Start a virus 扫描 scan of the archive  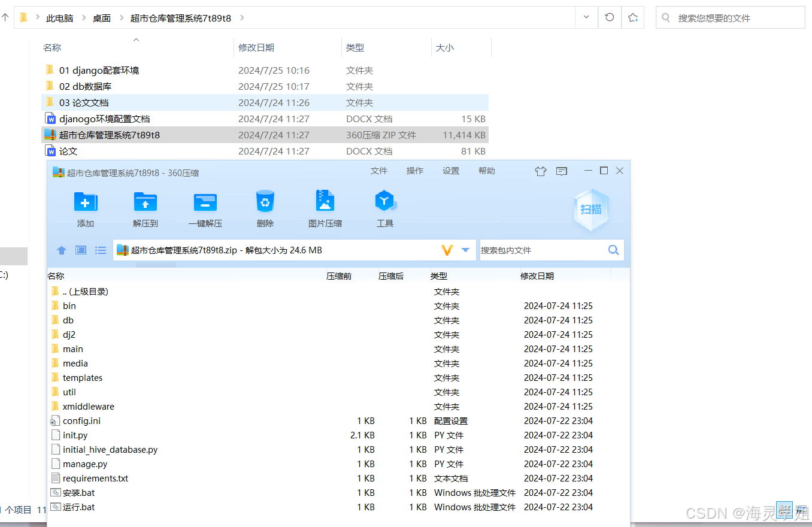(590, 209)
